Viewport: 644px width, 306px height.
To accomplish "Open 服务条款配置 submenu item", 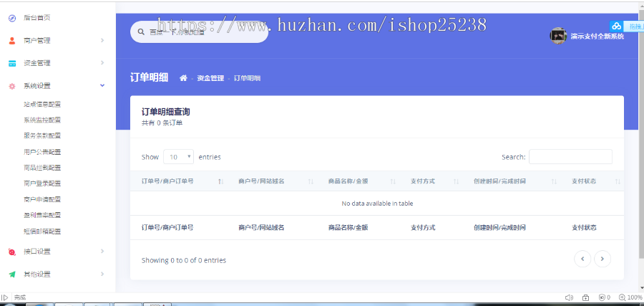I will click(42, 135).
